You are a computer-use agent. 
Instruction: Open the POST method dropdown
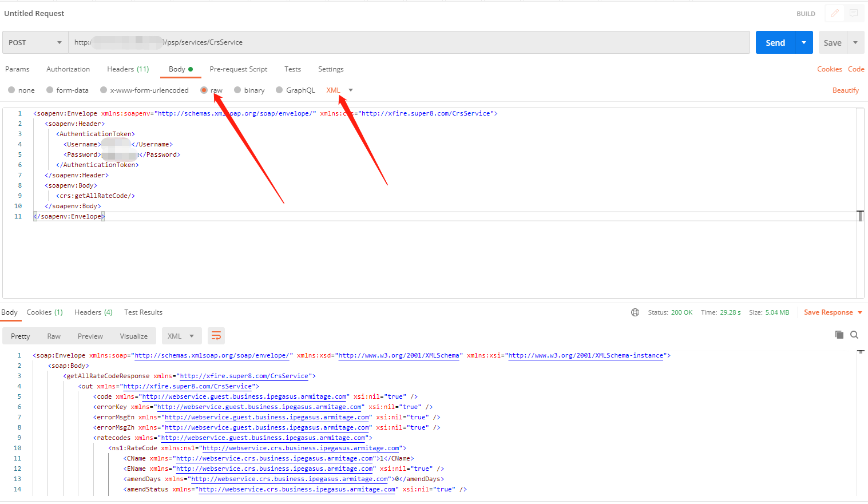point(35,43)
